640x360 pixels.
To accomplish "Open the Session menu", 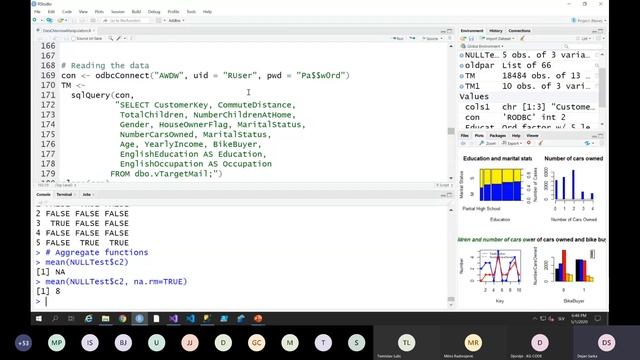I will (118, 12).
